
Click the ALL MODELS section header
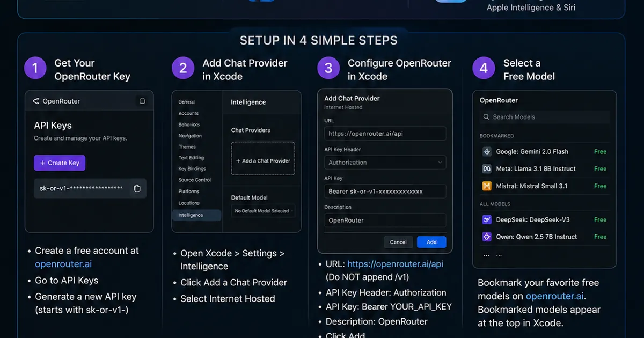(495, 204)
